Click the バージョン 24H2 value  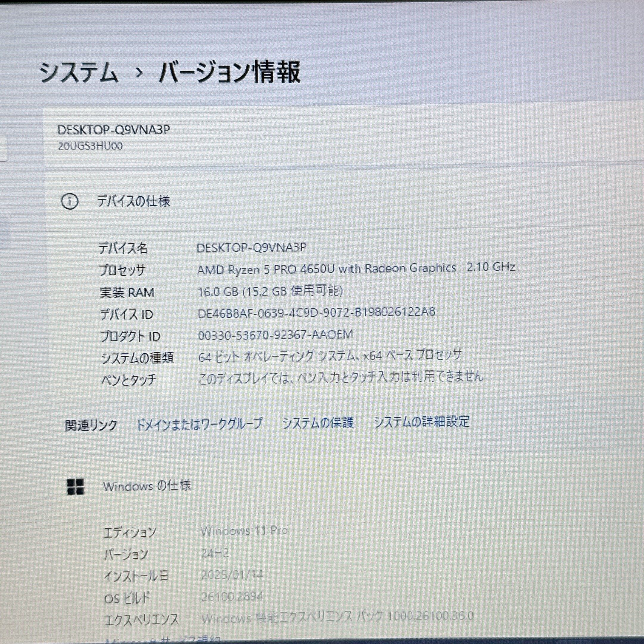click(x=215, y=553)
